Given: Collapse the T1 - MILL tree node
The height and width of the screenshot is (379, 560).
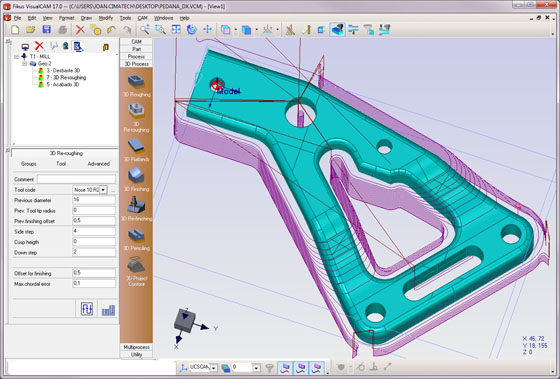Looking at the screenshot, I should coord(16,56).
